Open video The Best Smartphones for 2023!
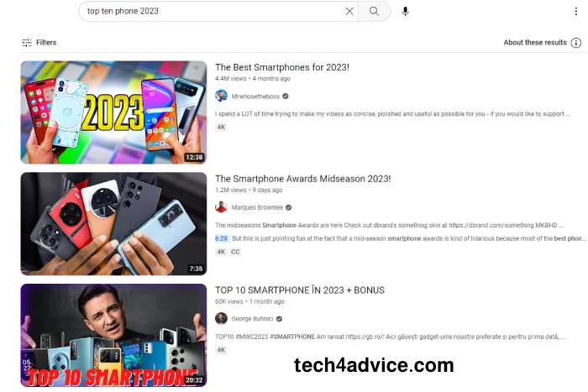 (282, 67)
